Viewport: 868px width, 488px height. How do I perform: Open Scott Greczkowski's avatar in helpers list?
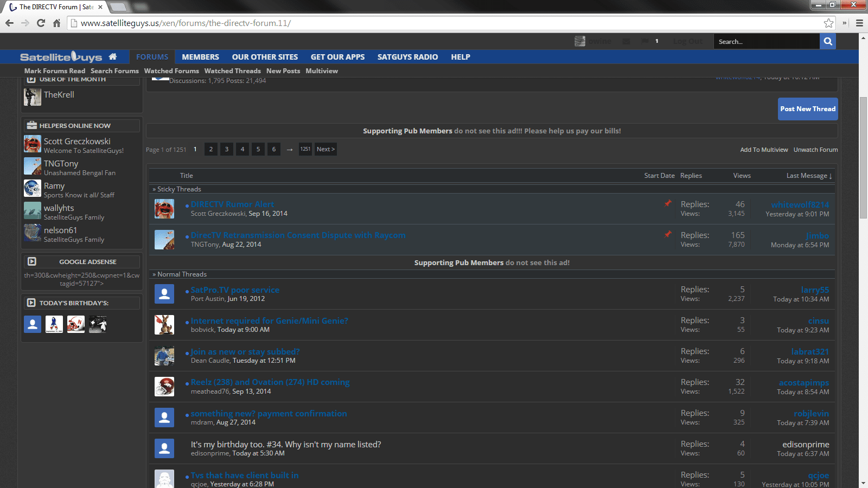tap(33, 144)
